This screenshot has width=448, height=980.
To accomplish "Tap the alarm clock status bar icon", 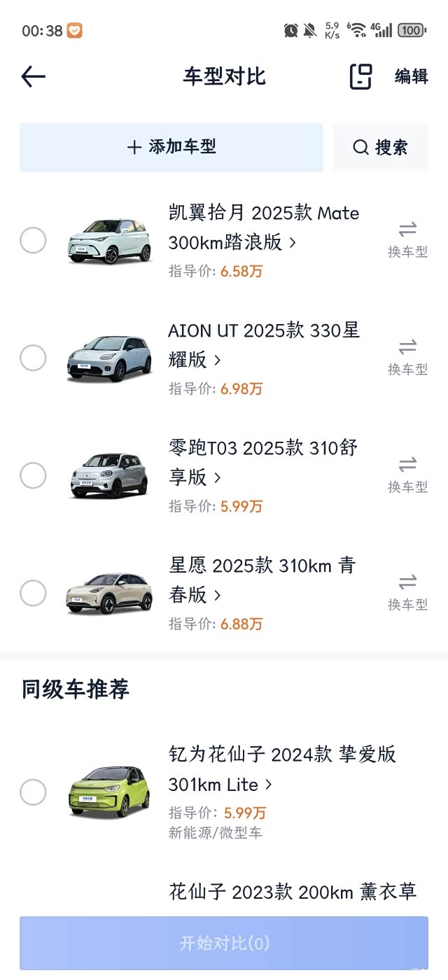I will (290, 30).
